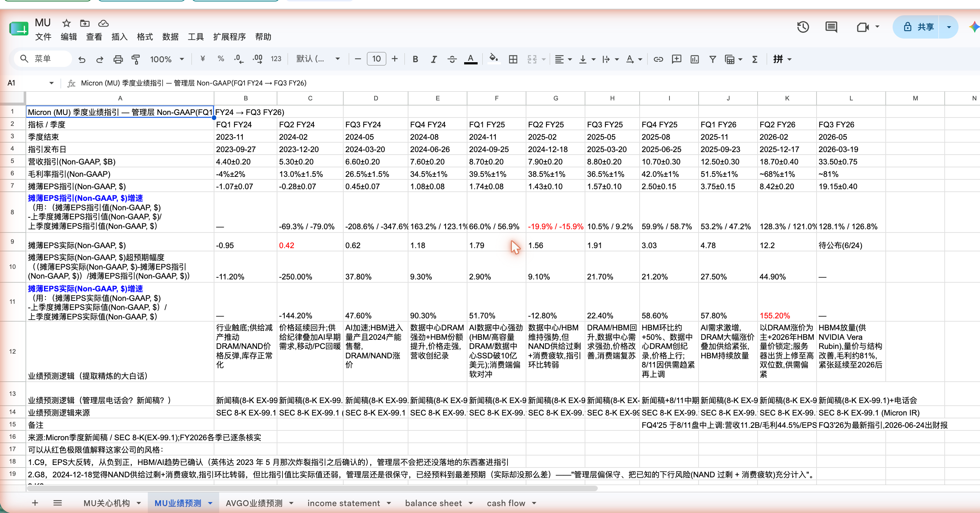Image resolution: width=980 pixels, height=513 pixels.
Task: Open the name box dropdown arrow
Action: pyautogui.click(x=51, y=83)
